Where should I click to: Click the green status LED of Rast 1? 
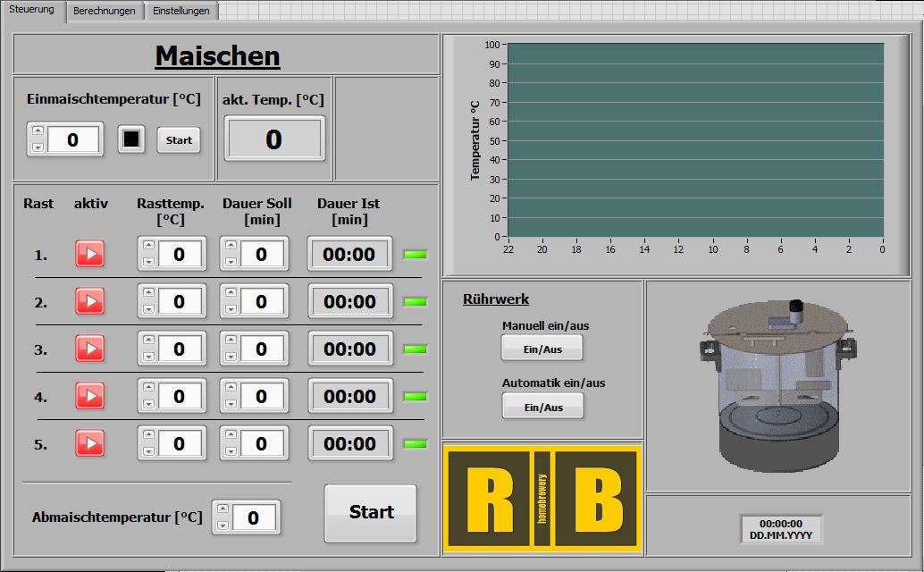click(x=415, y=255)
